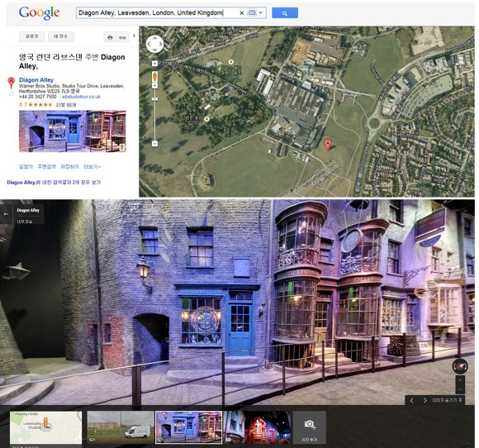The height and width of the screenshot is (448, 479).
Task: Zoom out Street View with minus
Action: (x=460, y=389)
